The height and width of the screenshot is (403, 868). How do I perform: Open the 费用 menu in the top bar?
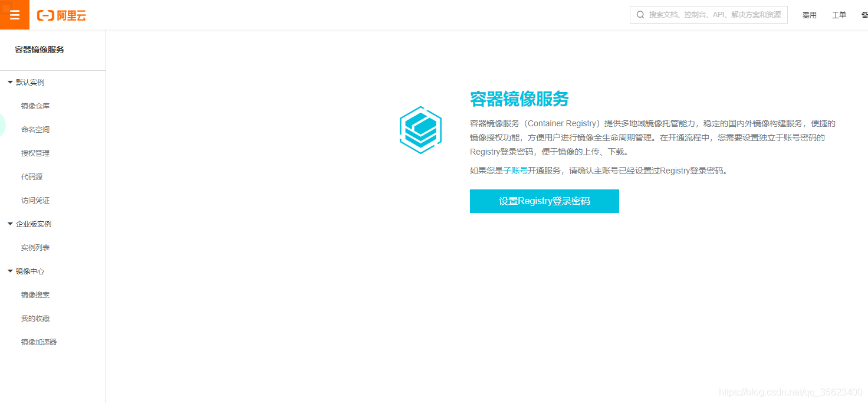click(x=809, y=15)
